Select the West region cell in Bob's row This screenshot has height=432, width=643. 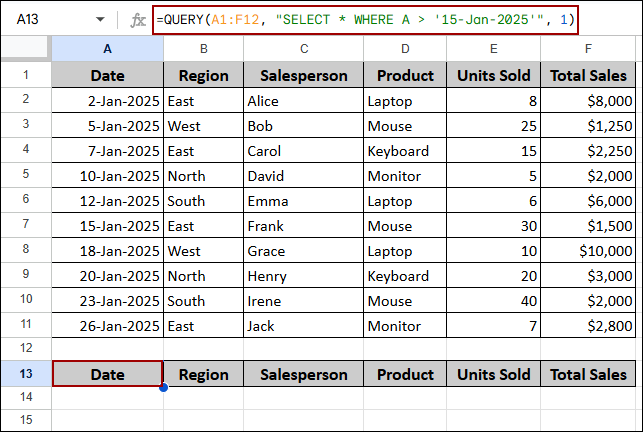coord(203,126)
